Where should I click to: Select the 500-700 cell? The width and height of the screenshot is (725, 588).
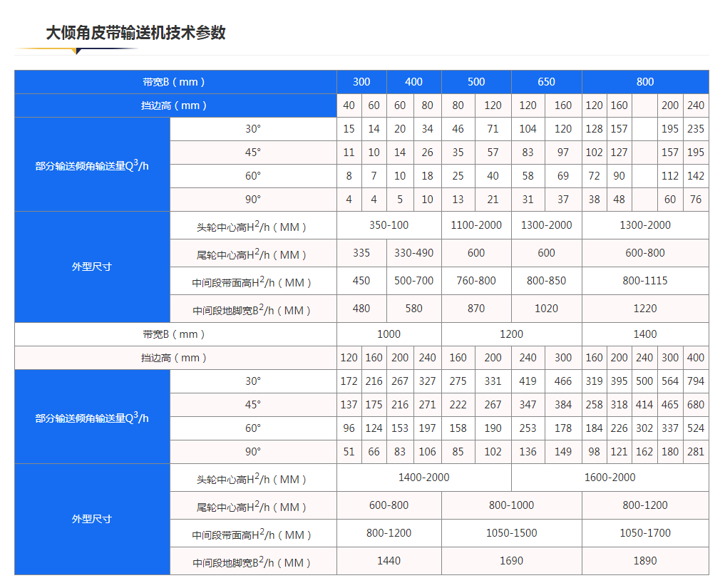coord(413,281)
